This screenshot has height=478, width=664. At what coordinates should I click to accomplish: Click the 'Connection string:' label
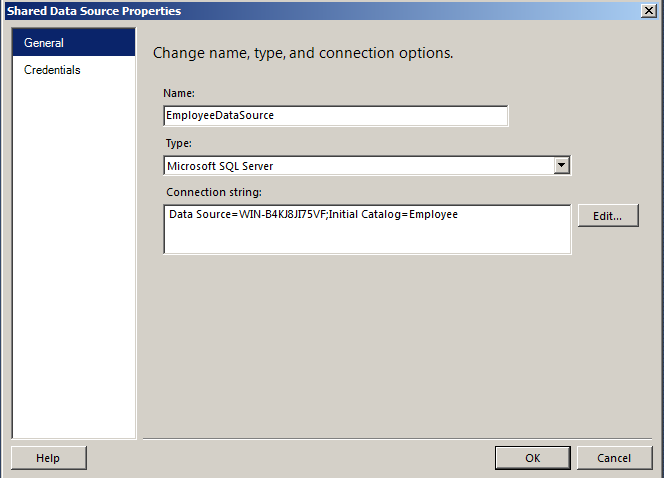click(214, 192)
